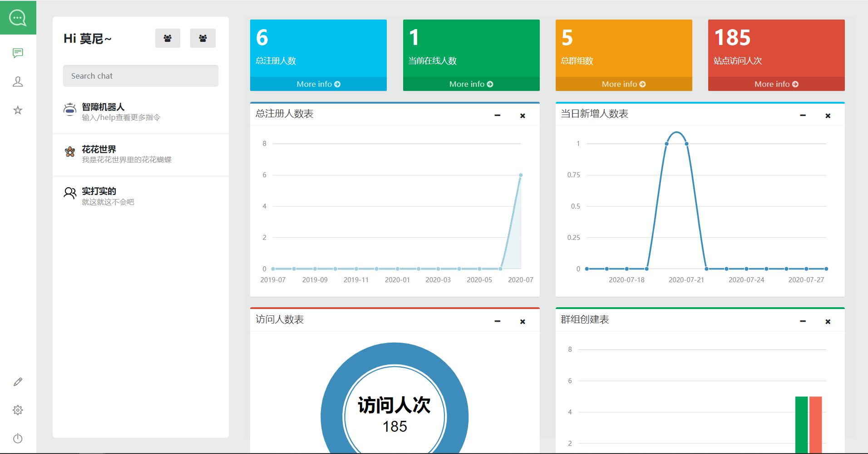The width and height of the screenshot is (868, 454).
Task: Click the 群组创建表 panel title
Action: [585, 319]
